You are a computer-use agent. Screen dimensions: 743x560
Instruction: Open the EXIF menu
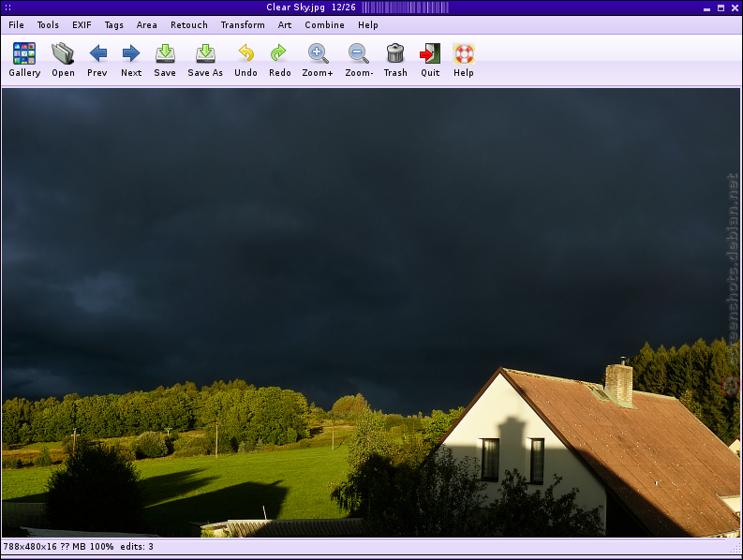[x=82, y=25]
